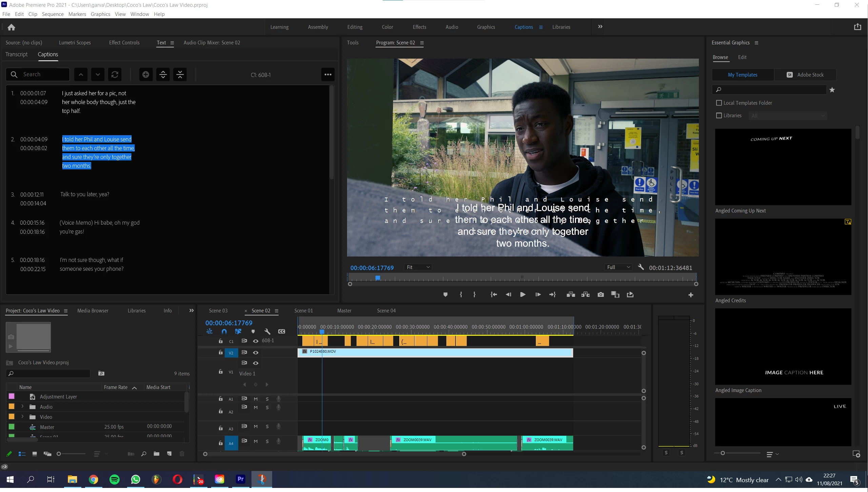Enable Local Templates Folder checkbox
Screen dimensions: 868x492
tap(719, 103)
